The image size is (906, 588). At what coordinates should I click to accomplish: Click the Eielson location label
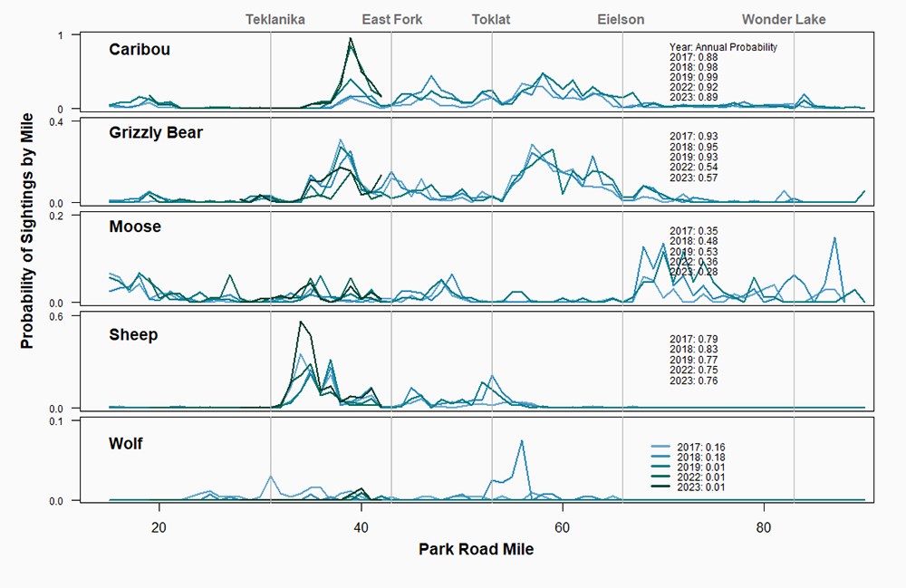coord(622,18)
